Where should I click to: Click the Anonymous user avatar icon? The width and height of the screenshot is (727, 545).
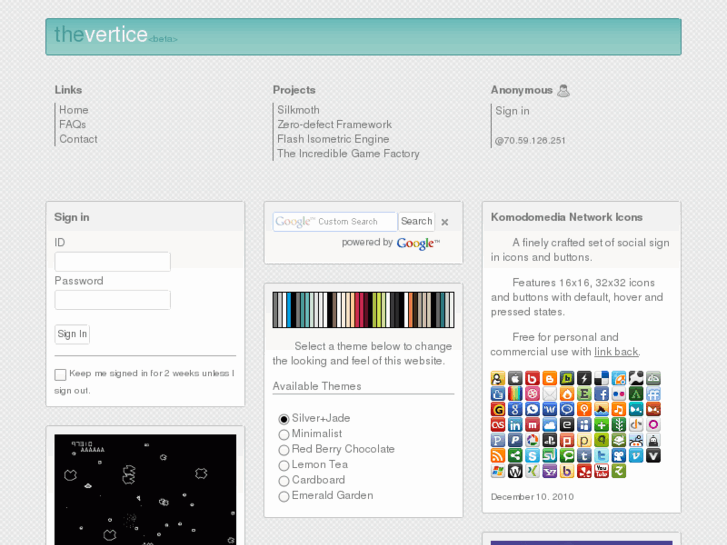[563, 90]
